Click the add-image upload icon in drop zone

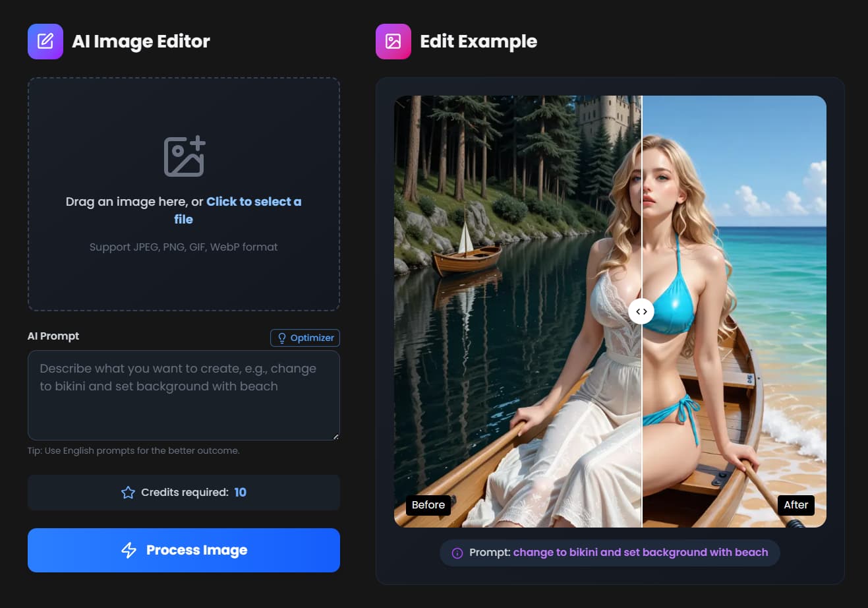pos(184,157)
